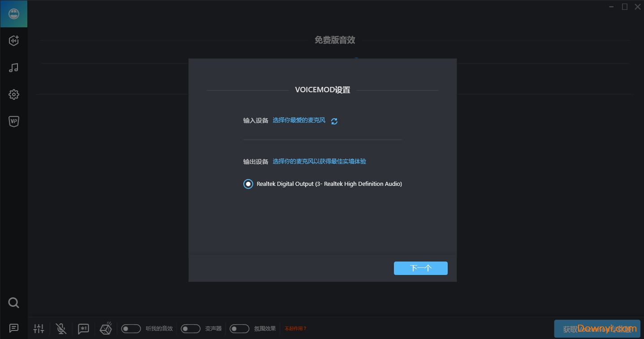This screenshot has width=644, height=339.
Task: Open the Voicemod Pro VP page
Action: pos(13,121)
